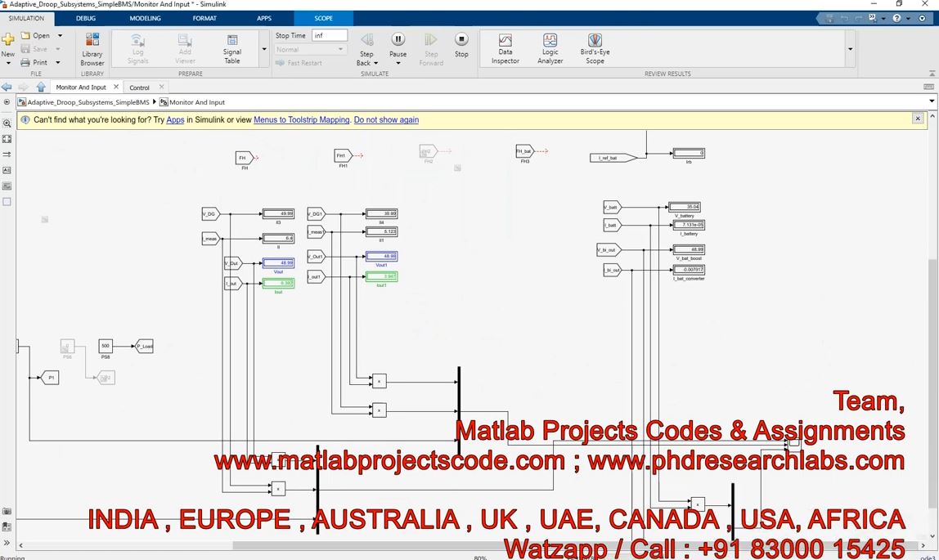
Task: Expand the Review Results gallery arrow
Action: pyautogui.click(x=850, y=50)
